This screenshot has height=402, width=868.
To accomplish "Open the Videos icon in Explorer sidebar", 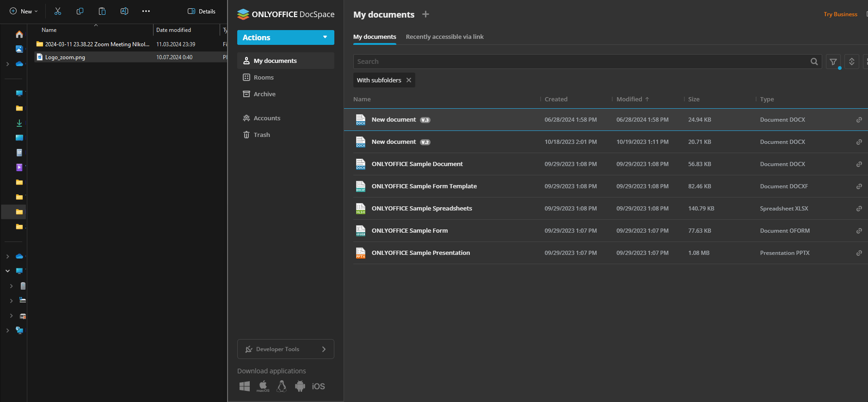I will [x=19, y=167].
